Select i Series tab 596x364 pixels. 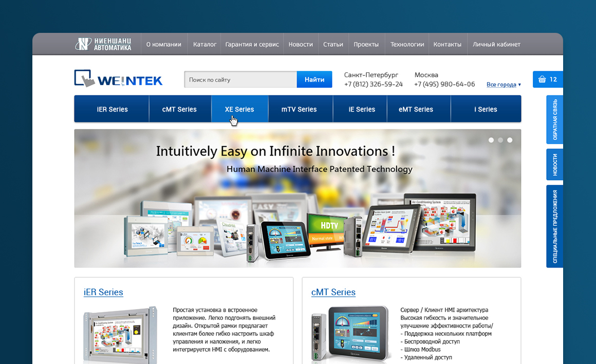[x=486, y=109]
